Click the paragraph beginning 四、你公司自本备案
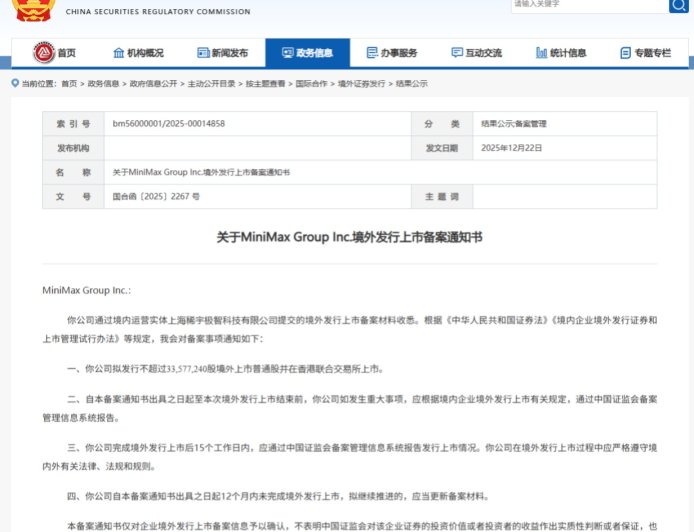694x532 pixels. (278, 496)
